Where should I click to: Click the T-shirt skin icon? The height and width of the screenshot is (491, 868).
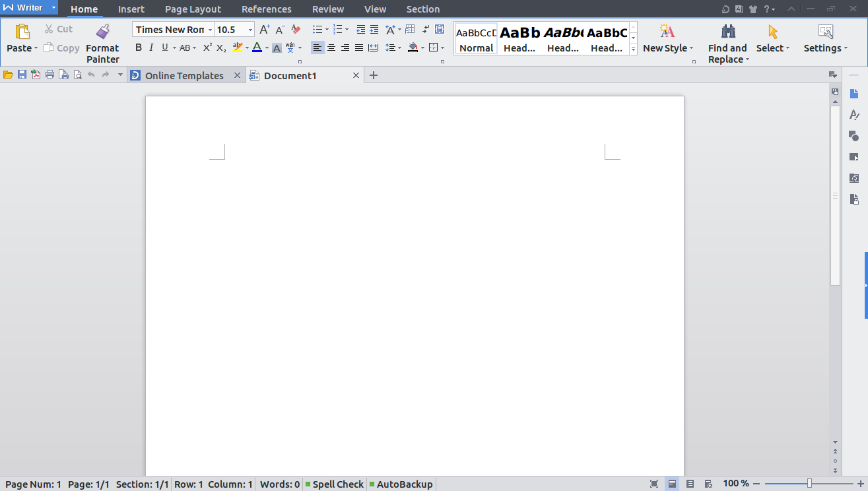point(752,9)
